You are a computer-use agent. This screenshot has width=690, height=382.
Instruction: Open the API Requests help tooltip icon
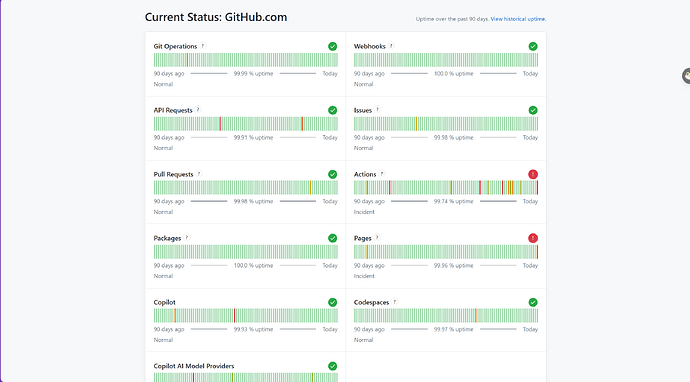point(198,110)
